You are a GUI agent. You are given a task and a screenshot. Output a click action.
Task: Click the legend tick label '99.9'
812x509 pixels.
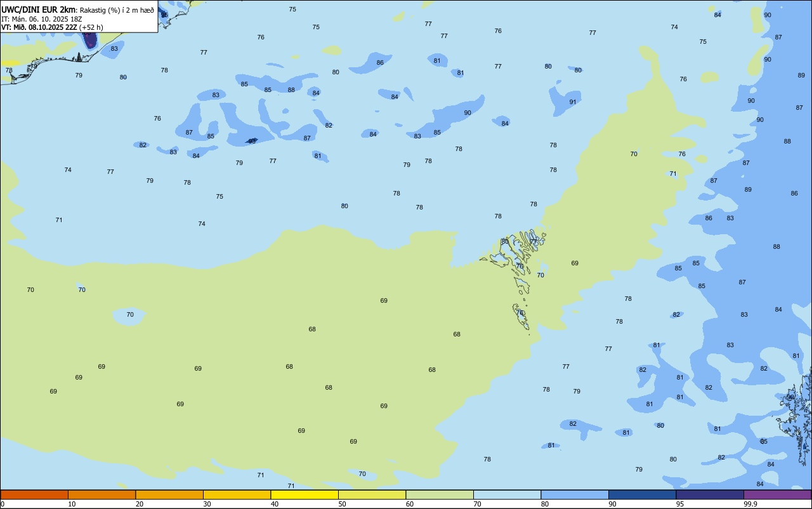[x=750, y=504]
